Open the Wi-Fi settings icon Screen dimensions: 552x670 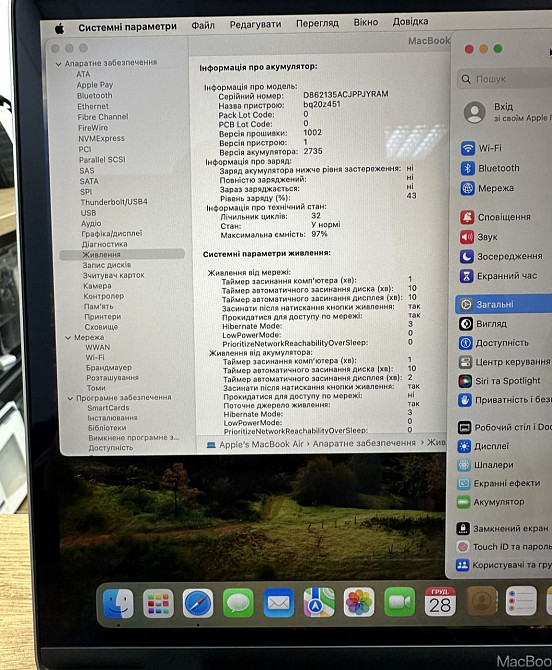pyautogui.click(x=468, y=148)
